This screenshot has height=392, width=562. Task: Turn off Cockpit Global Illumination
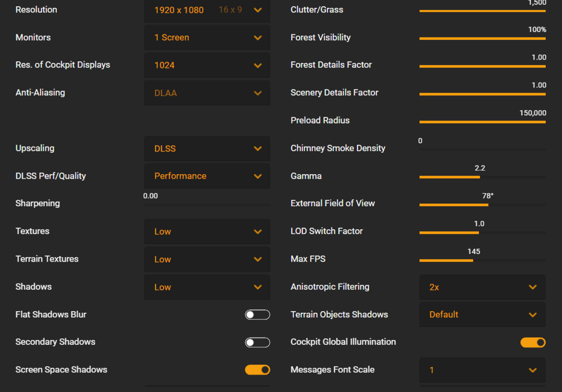coord(533,343)
